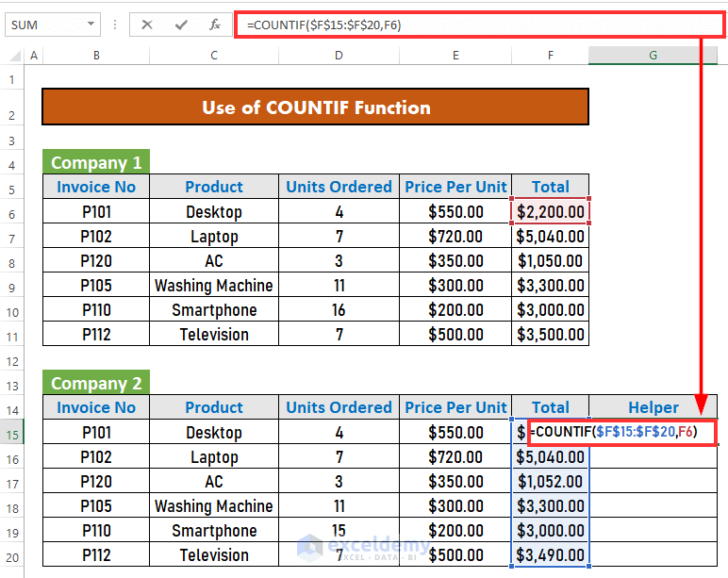Select column G header
The width and height of the screenshot is (728, 578).
[x=653, y=56]
